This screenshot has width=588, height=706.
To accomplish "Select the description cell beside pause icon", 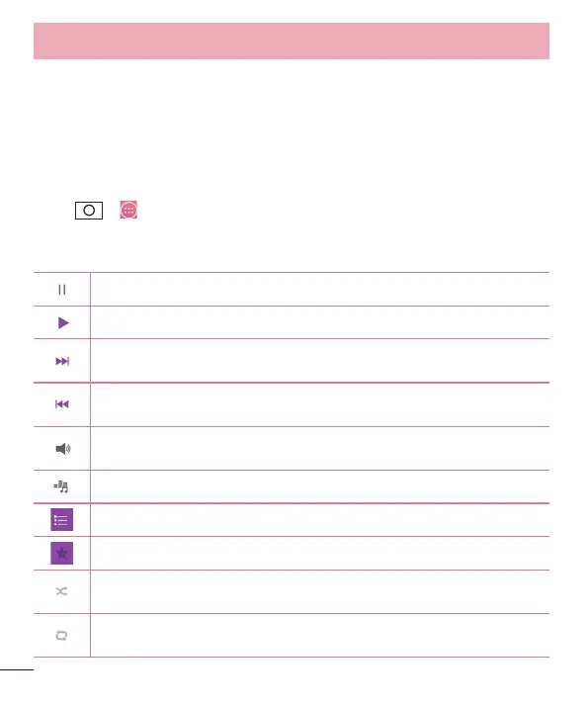I will tap(320, 289).
